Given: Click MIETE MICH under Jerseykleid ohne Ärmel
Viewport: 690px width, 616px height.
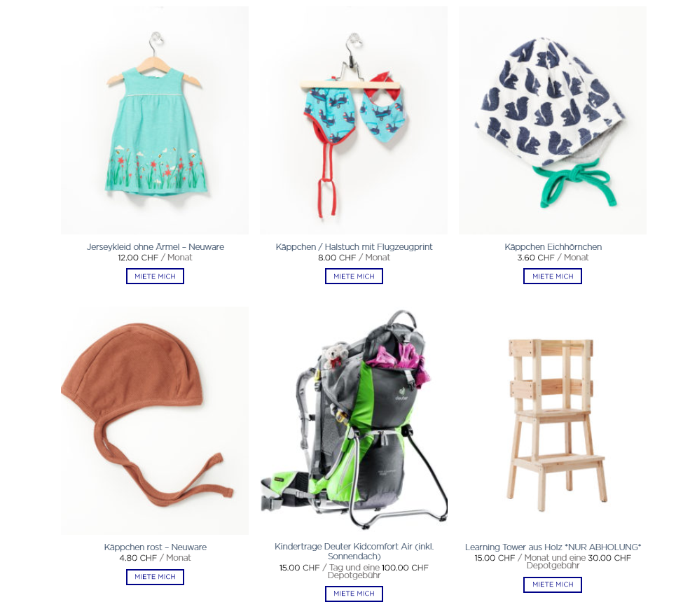Looking at the screenshot, I should pyautogui.click(x=155, y=276).
